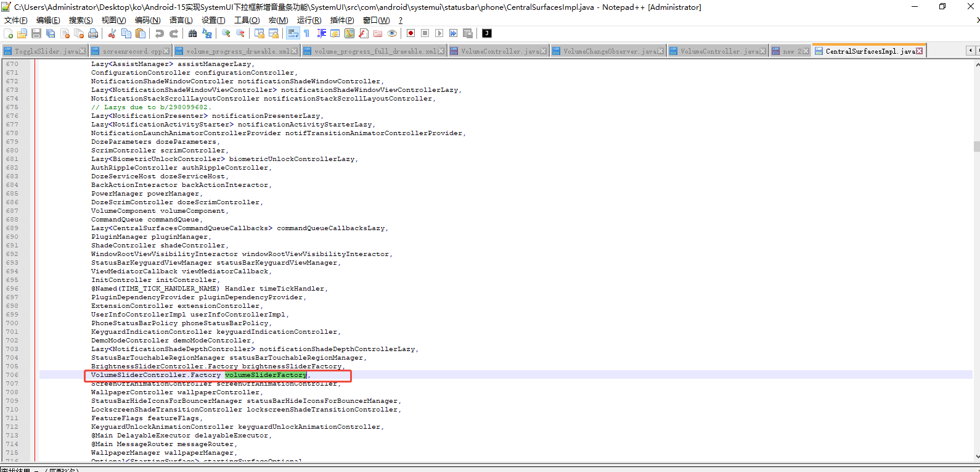Click the Paste clipboard icon
This screenshot has width=980, height=472.
141,33
